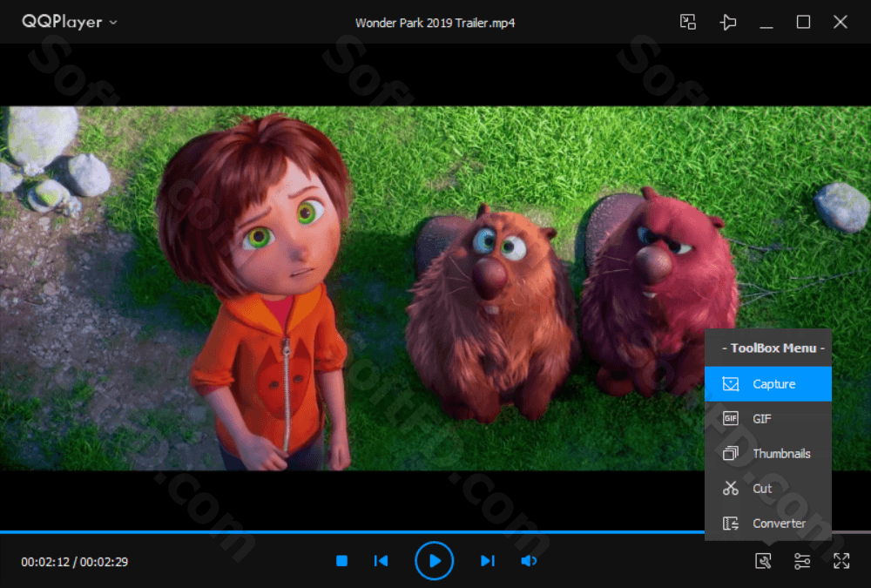Select the Cut tool in ToolBox
This screenshot has height=588, width=871.
point(767,488)
